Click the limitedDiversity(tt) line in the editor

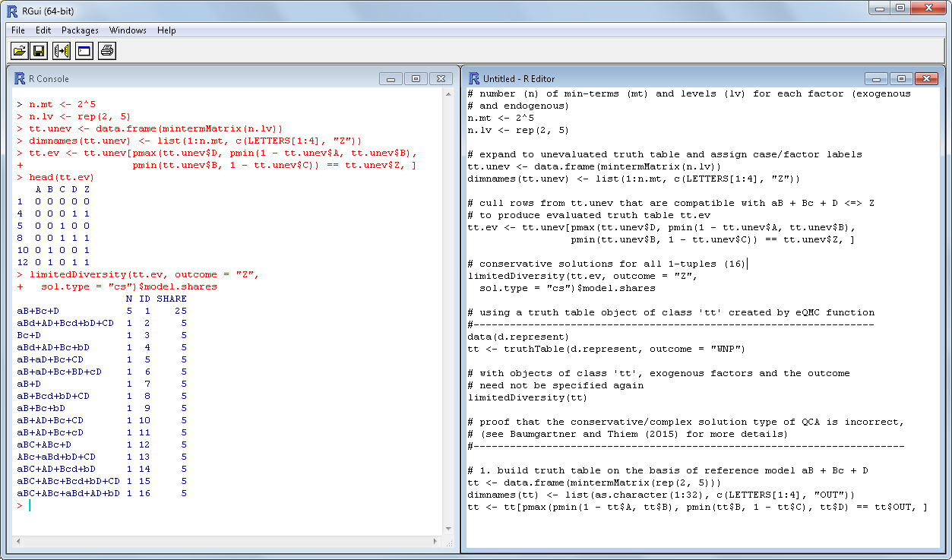pos(527,397)
